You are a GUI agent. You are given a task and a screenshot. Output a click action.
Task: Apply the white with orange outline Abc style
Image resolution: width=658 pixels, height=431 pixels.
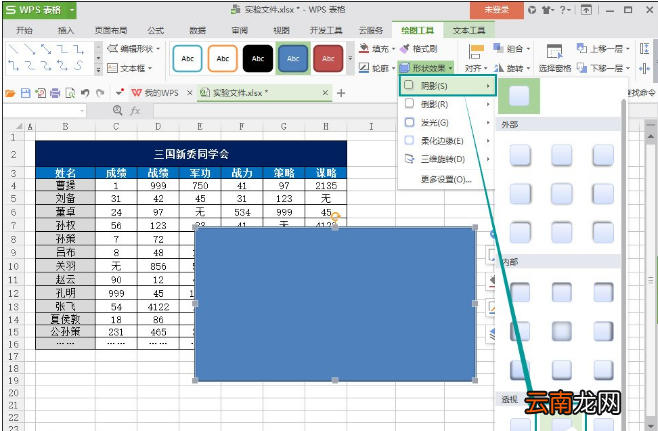[222, 58]
